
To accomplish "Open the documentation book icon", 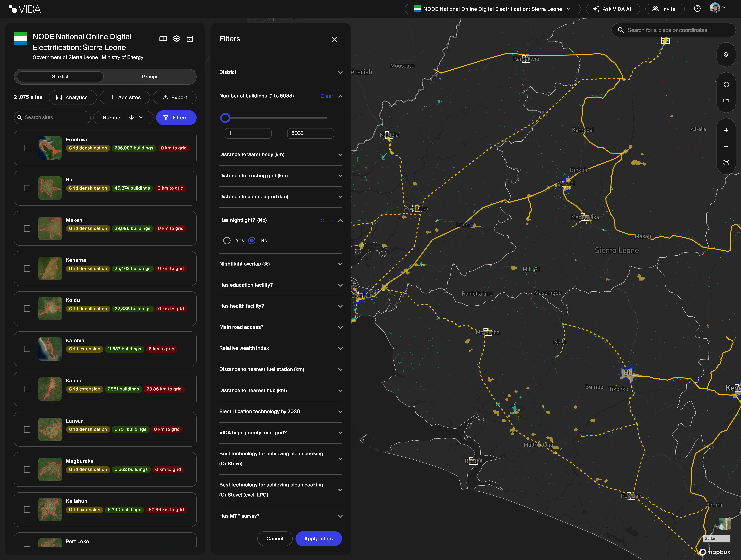I will click(163, 39).
